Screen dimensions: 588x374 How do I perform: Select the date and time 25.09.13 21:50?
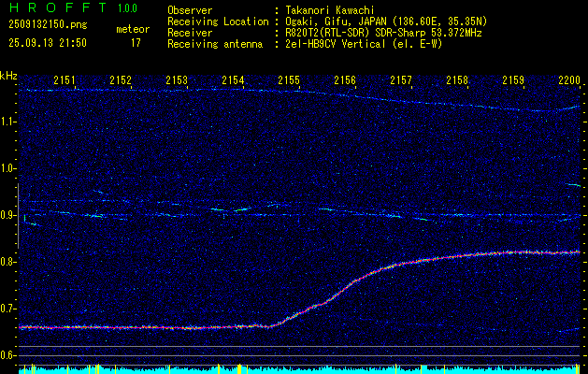[x=46, y=42]
